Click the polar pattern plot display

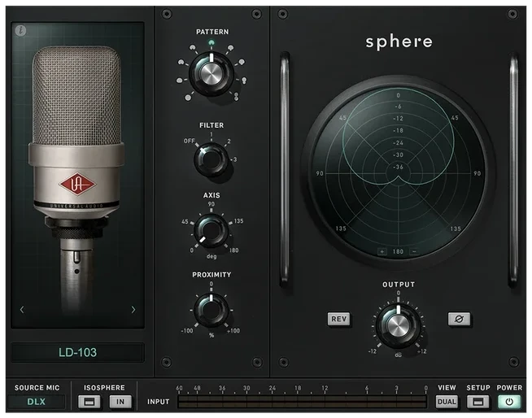tap(398, 173)
